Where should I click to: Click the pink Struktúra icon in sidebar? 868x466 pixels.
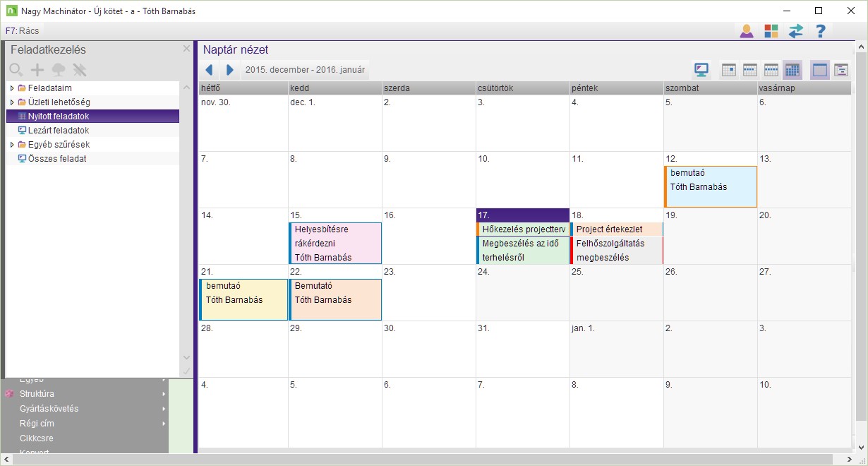[x=9, y=394]
